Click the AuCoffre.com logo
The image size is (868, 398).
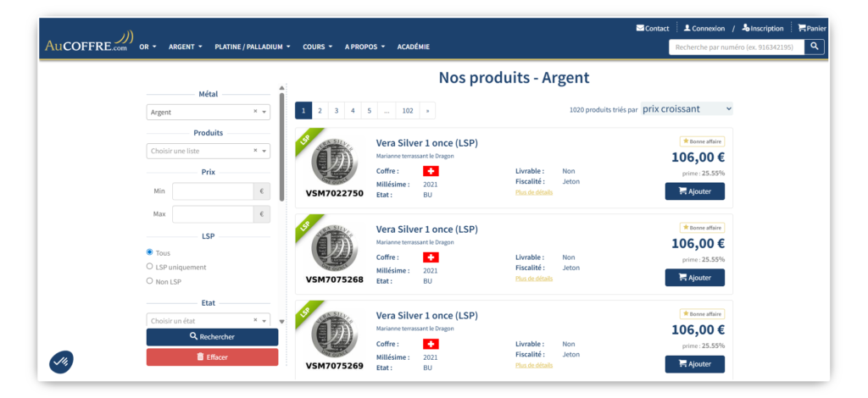(89, 42)
